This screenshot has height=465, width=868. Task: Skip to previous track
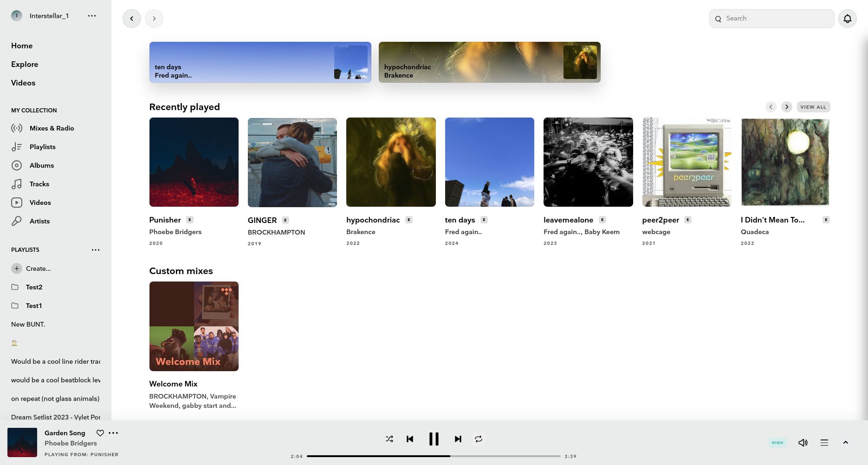[410, 439]
